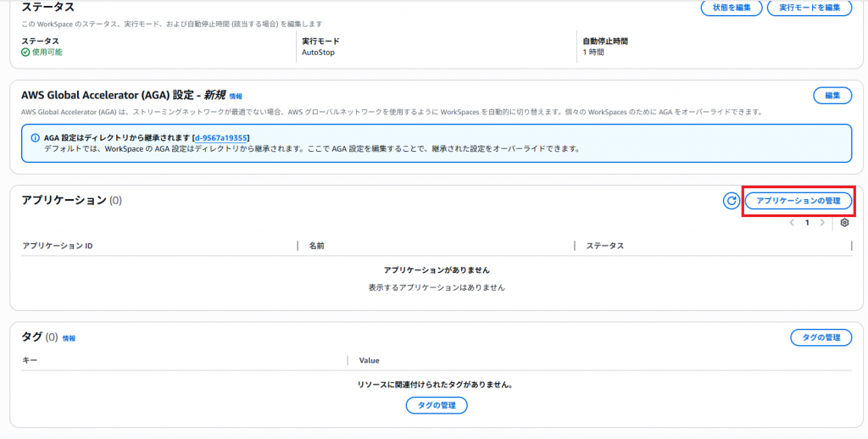Screen dimensions: 868x439
Task: Edit the AWS Global Accelerator settings
Action: pyautogui.click(x=832, y=96)
